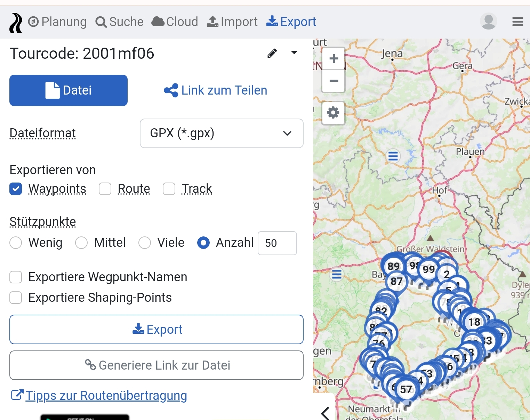Enable Exportiere Shaping-Points checkbox
Image resolution: width=530 pixels, height=420 pixels.
[16, 298]
